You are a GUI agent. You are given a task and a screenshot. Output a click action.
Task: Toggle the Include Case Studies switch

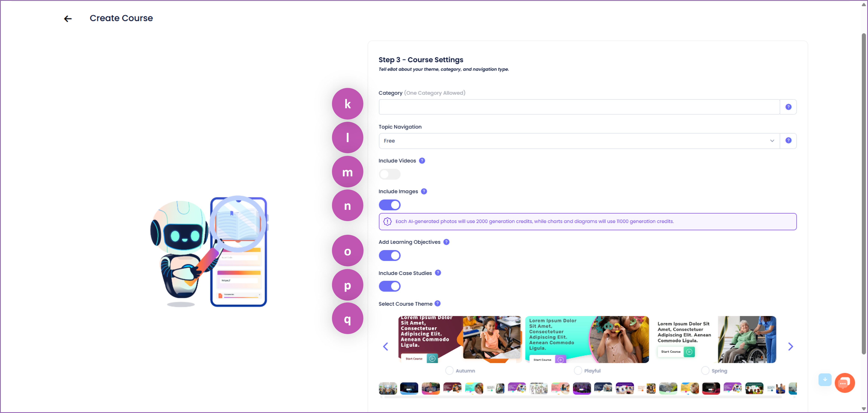coord(390,286)
